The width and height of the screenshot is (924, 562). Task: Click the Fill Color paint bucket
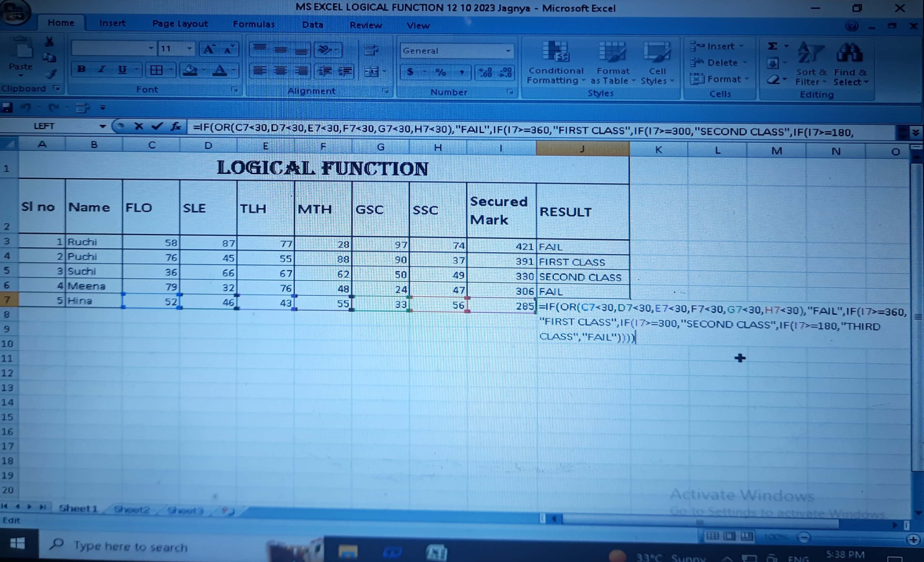(190, 70)
